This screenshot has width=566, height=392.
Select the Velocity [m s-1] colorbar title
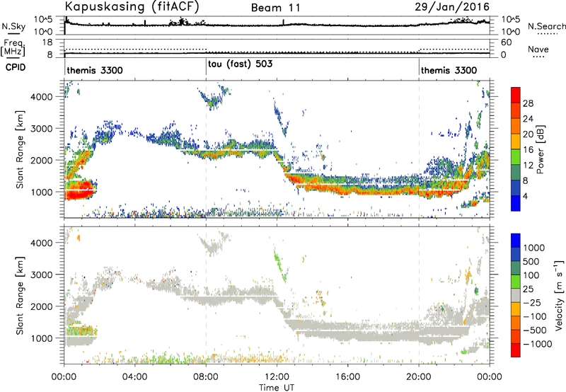[x=559, y=296]
